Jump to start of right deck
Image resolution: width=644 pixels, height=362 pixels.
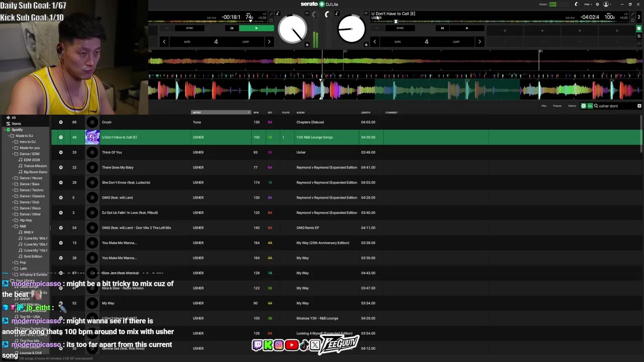tap(442, 28)
